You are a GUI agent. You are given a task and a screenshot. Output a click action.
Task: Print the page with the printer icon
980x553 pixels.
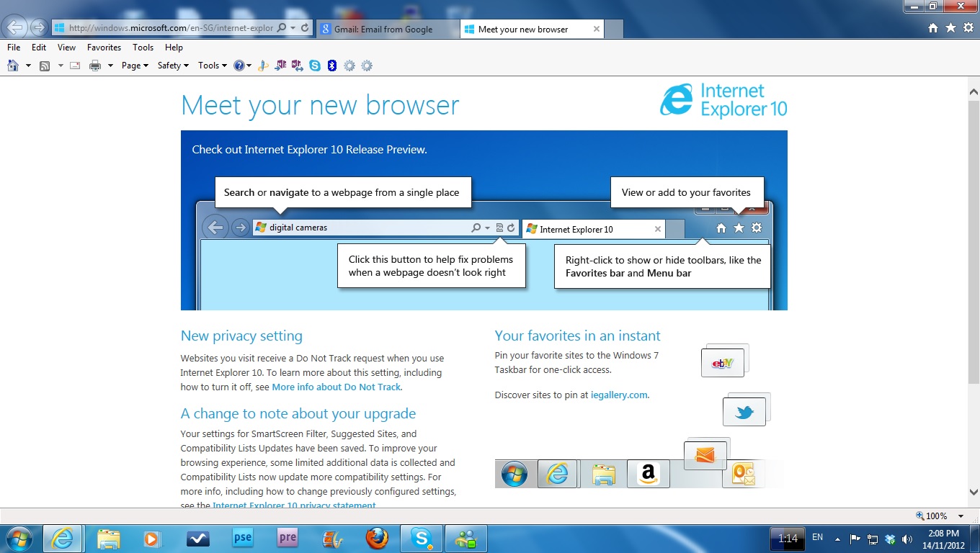[95, 66]
